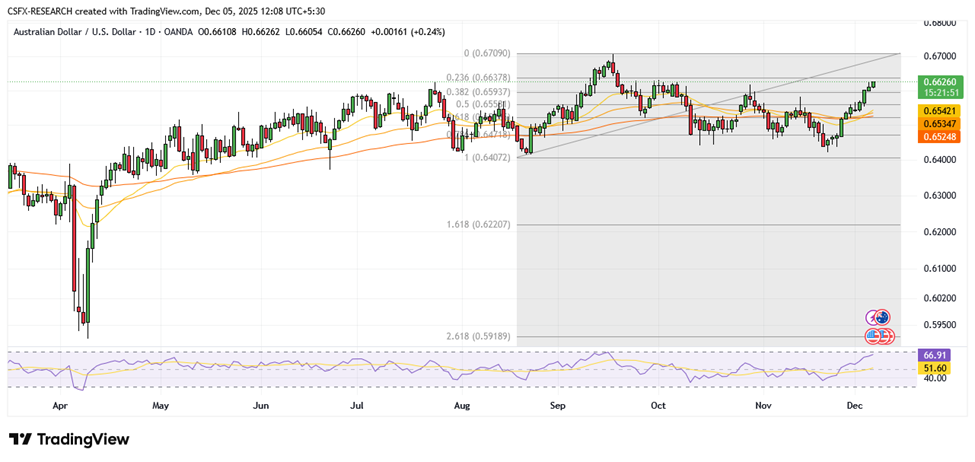
Task: Click the red current price label 0.66260
Action: 938,82
